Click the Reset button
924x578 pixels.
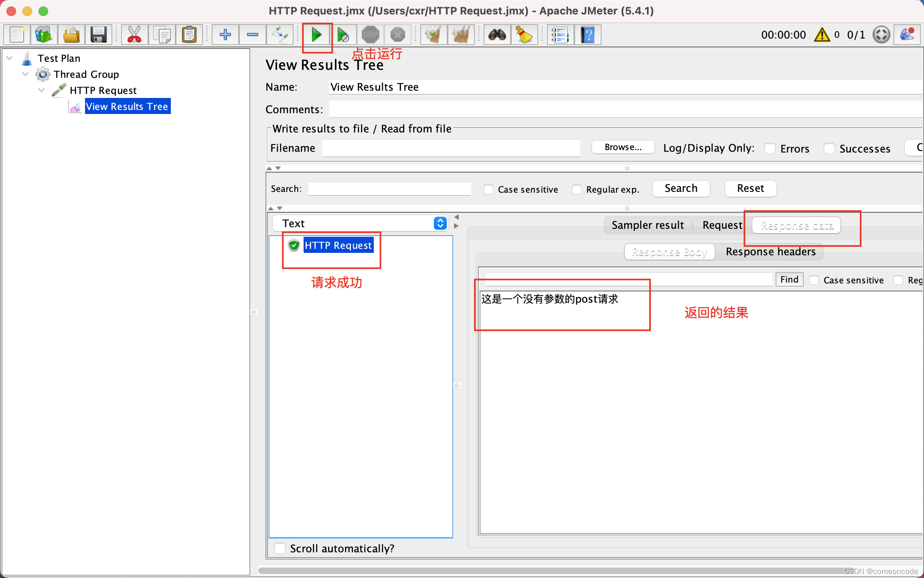[x=750, y=188]
